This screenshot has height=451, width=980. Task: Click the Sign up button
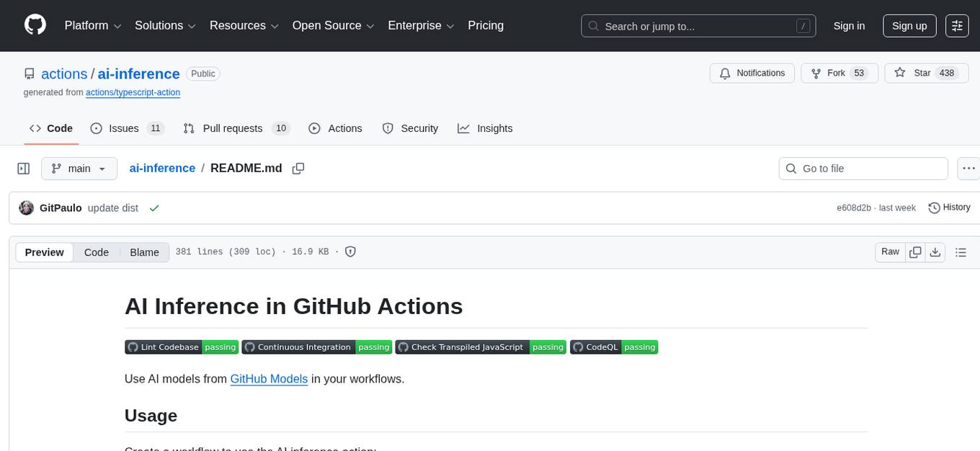pyautogui.click(x=909, y=26)
